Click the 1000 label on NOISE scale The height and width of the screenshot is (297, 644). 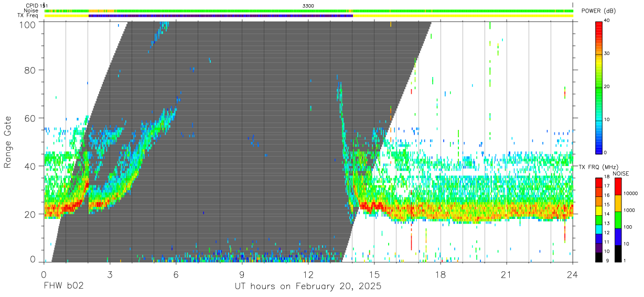(x=628, y=211)
